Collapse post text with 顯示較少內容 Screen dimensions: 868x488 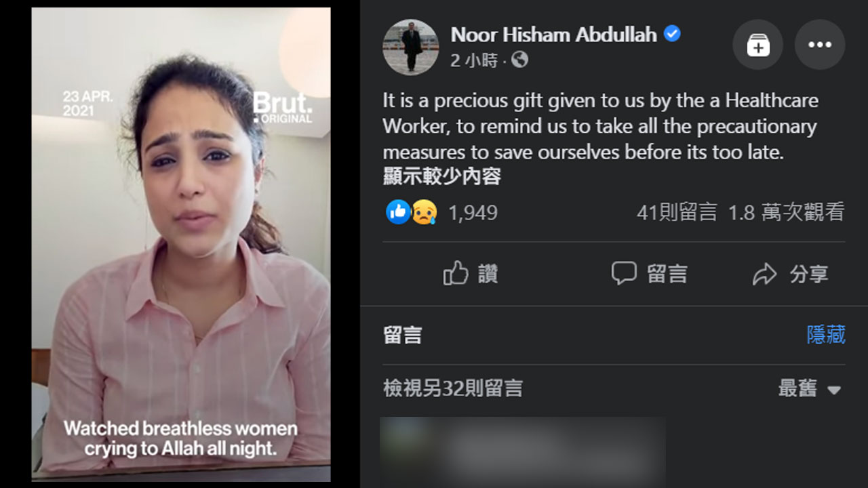point(441,177)
